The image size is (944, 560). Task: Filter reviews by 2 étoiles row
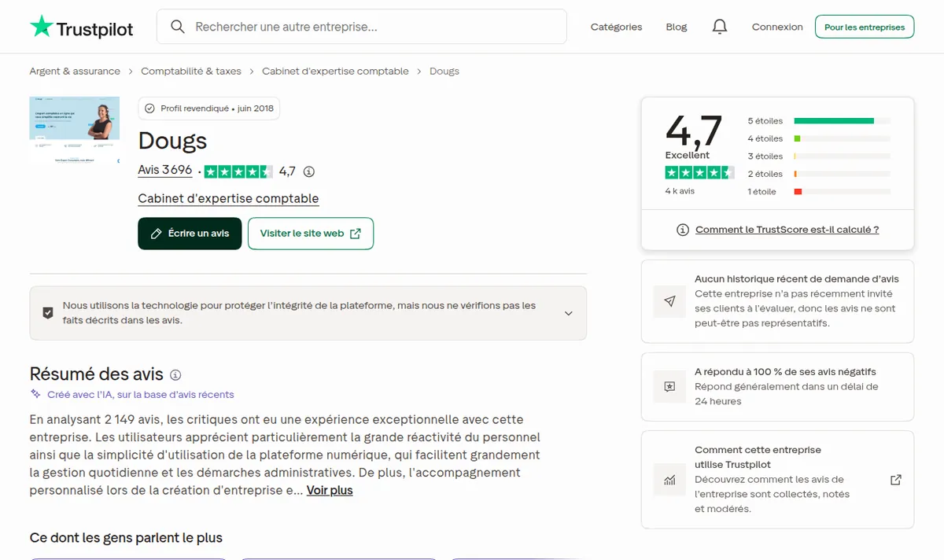[818, 174]
